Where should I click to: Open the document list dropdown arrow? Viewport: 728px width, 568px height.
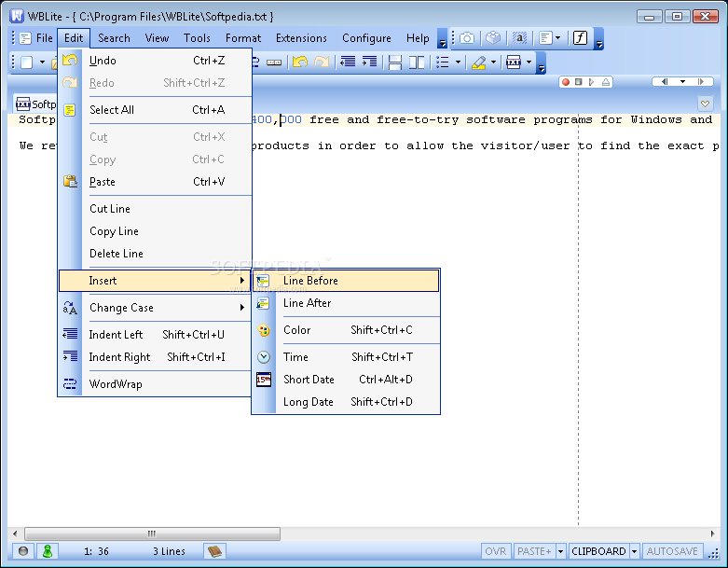(682, 82)
